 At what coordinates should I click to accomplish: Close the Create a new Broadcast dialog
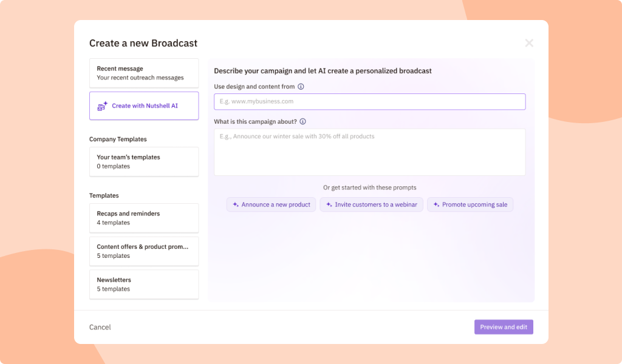[529, 43]
